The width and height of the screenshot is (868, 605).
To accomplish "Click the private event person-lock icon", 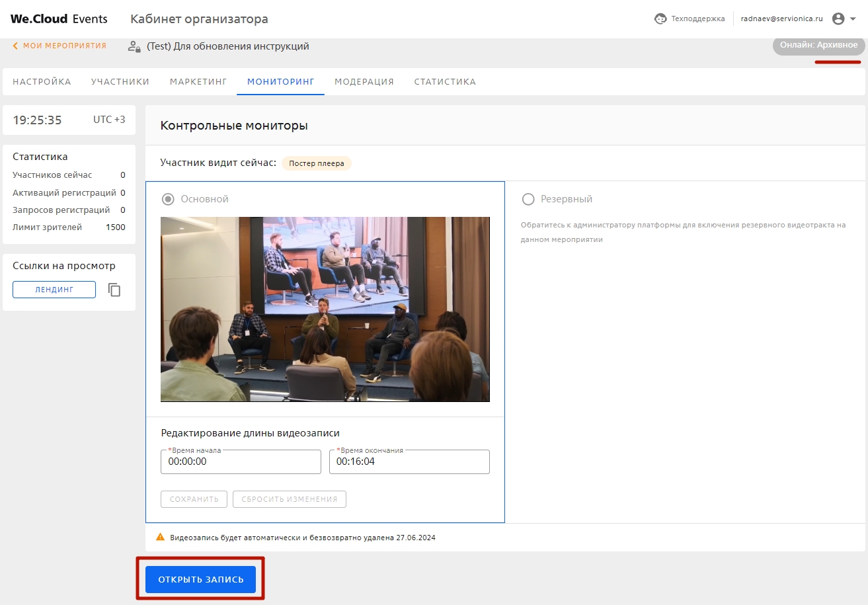I will [x=134, y=46].
